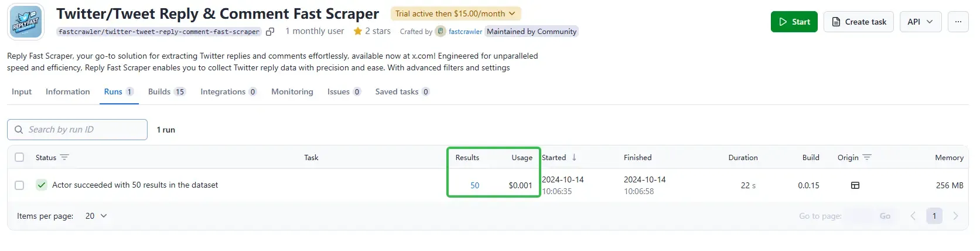The image size is (980, 251).
Task: Copy the actor path with the copy icon
Action: point(270,32)
